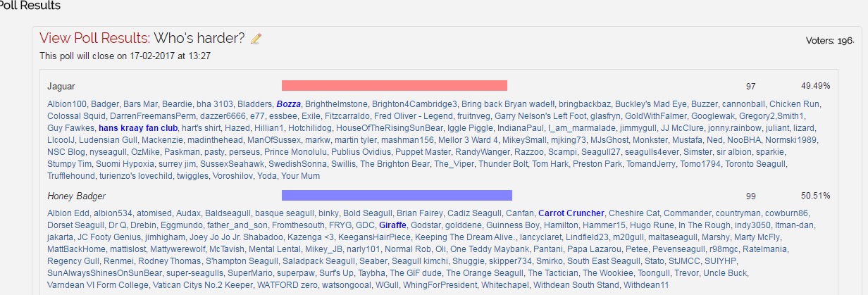Viewport: 868px width, 295px height.
Task: Open hans kraay fan club profile
Action: [138, 128]
